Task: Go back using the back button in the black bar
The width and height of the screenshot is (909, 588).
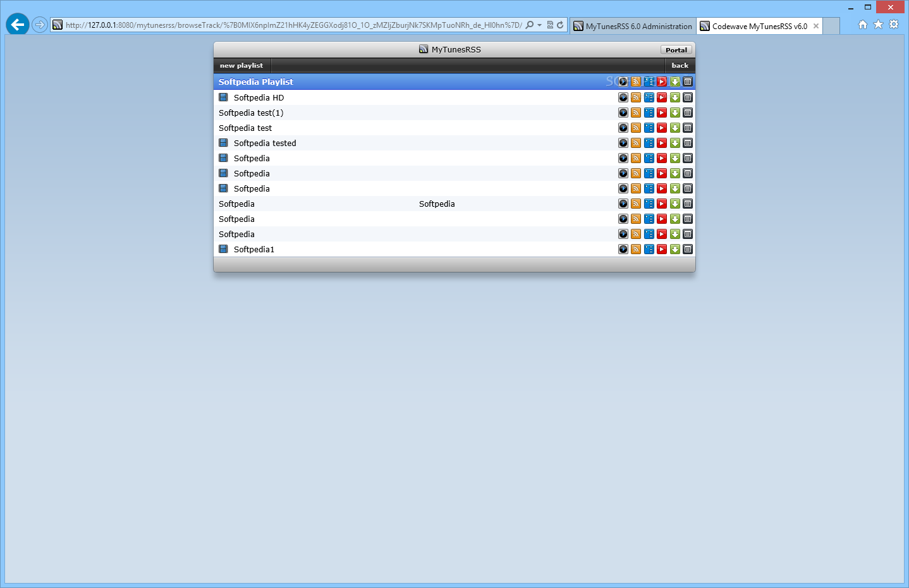Action: (680, 65)
